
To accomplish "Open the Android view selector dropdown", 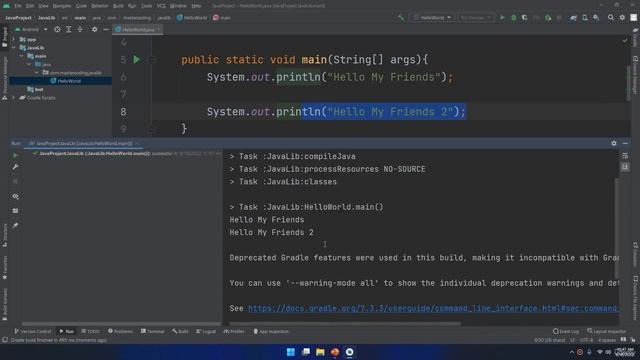I will click(31, 29).
